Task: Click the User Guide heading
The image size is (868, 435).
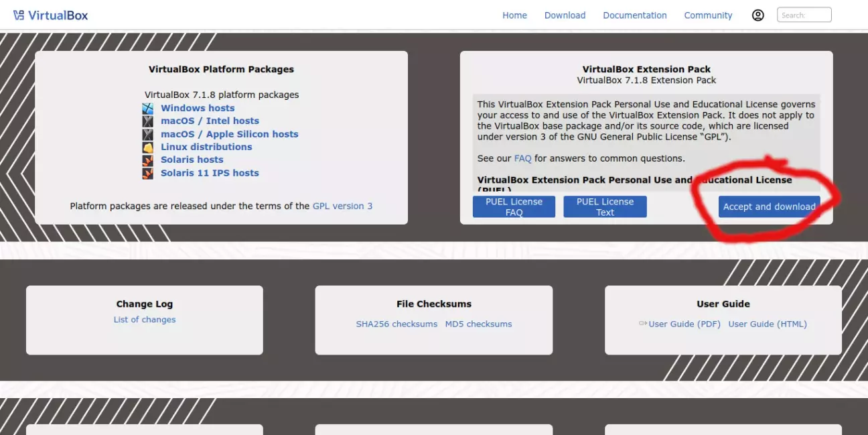Action: pos(723,304)
